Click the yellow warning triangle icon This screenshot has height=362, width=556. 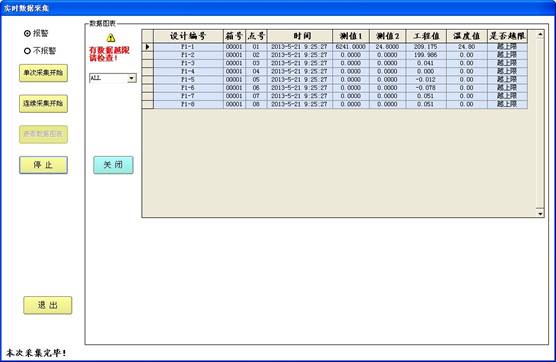coord(111,38)
